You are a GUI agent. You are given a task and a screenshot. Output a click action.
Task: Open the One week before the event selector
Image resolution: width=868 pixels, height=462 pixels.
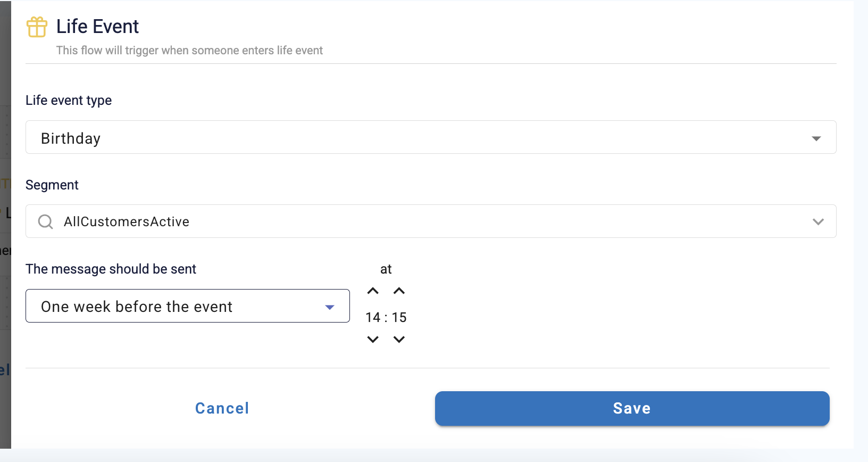point(188,306)
